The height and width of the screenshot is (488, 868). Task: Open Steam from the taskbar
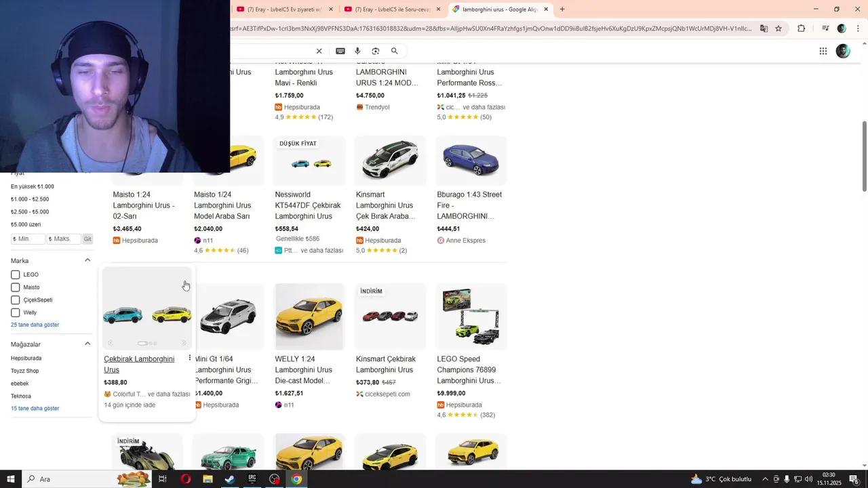[230, 479]
